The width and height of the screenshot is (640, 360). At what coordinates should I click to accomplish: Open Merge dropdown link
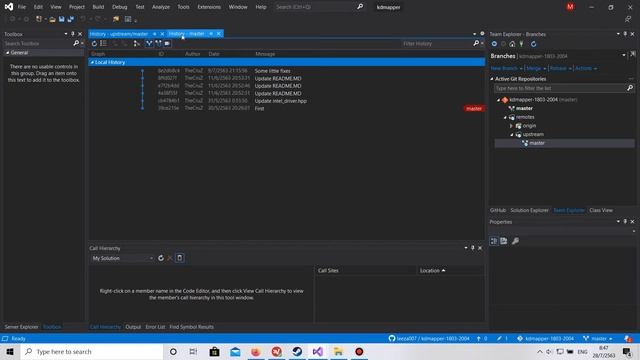point(536,68)
